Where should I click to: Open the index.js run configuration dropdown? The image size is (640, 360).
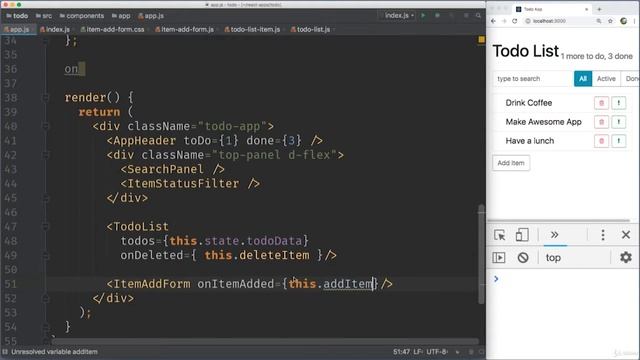click(x=398, y=16)
